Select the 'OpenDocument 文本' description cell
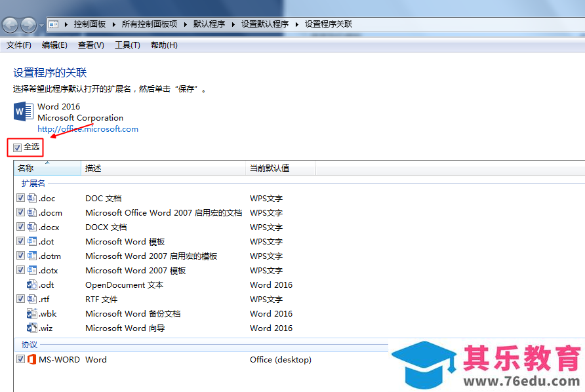 coord(124,285)
